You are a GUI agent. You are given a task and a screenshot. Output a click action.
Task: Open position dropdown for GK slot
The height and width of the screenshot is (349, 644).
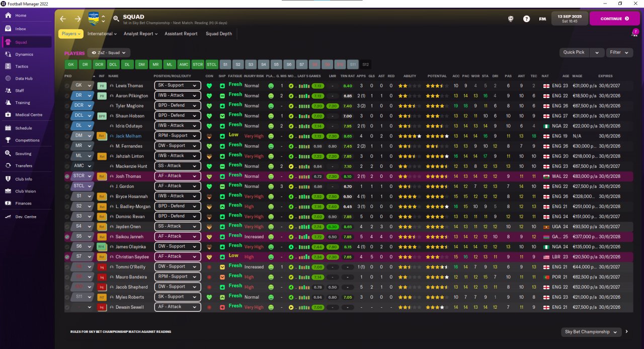tap(83, 86)
